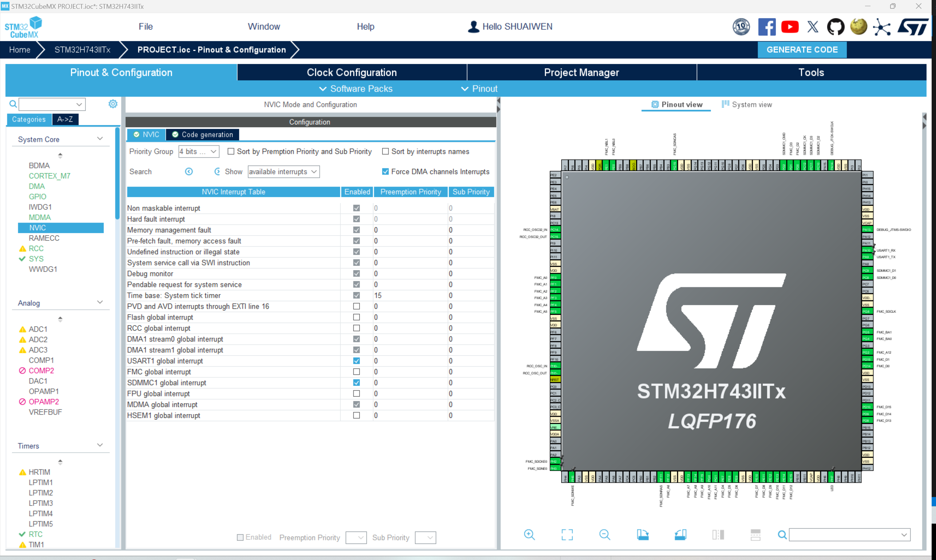Image resolution: width=936 pixels, height=560 pixels.
Task: Enable Sort by Premption Priority and Sub Priority
Action: 230,151
